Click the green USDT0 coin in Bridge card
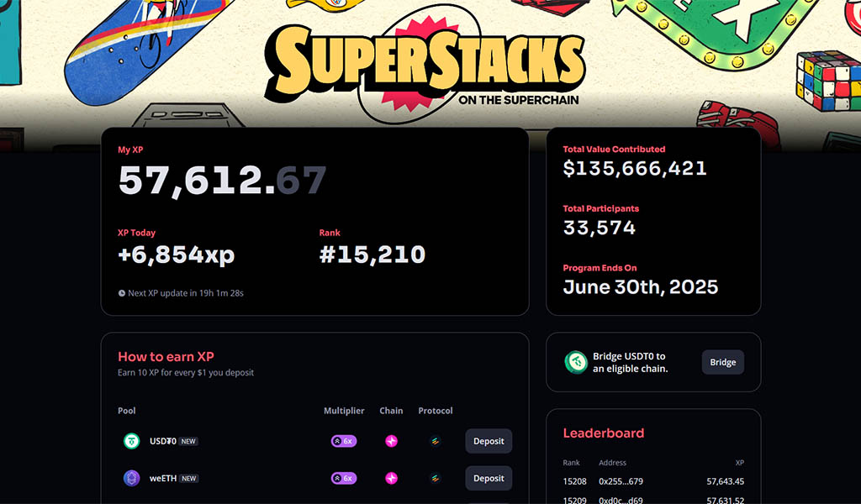 click(x=576, y=362)
